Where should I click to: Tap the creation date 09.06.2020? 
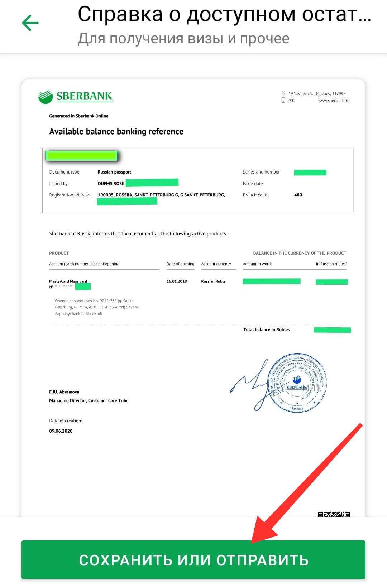coord(61,431)
